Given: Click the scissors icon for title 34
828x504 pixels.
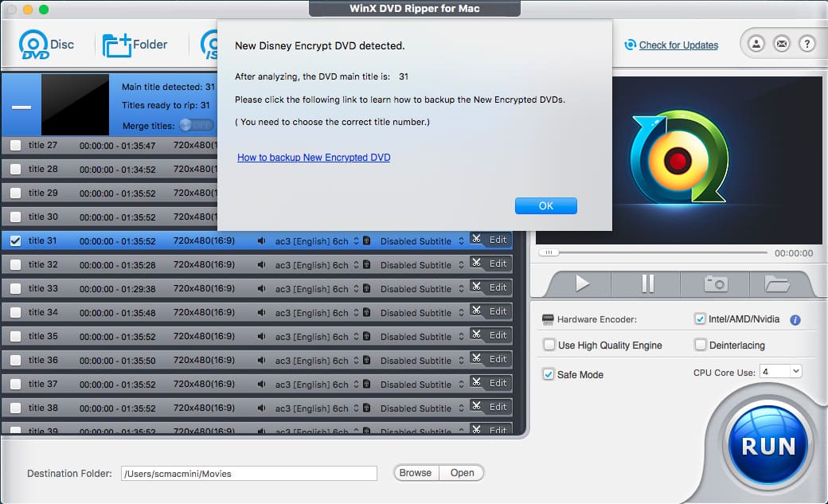Looking at the screenshot, I should pos(476,311).
